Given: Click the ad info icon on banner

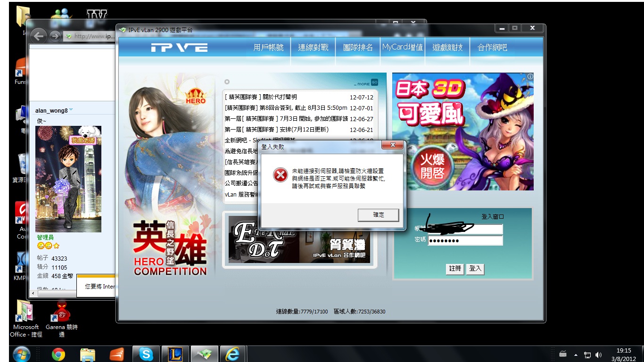Looking at the screenshot, I should tap(530, 76).
